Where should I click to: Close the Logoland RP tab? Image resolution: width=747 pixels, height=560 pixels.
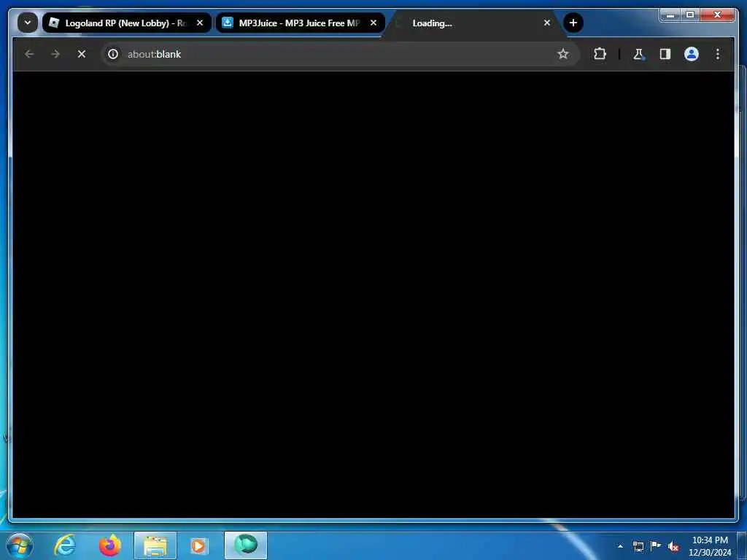(200, 23)
